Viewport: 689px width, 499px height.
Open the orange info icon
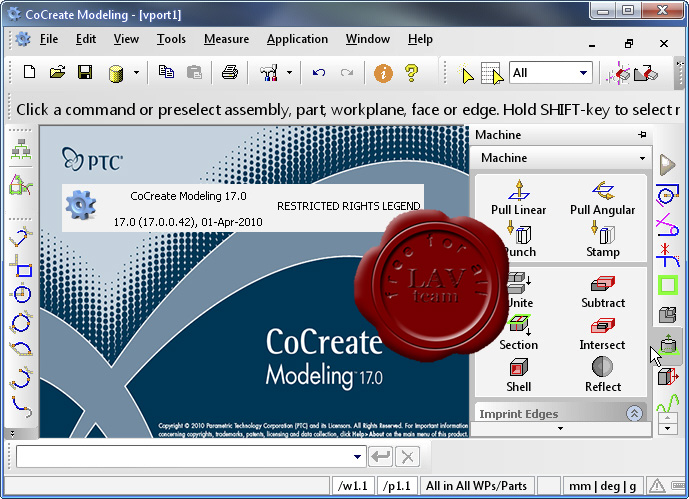pyautogui.click(x=383, y=72)
